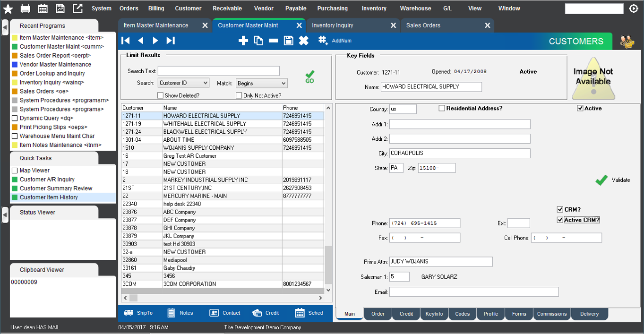
Task: Click the Search Text input field
Action: (x=219, y=71)
